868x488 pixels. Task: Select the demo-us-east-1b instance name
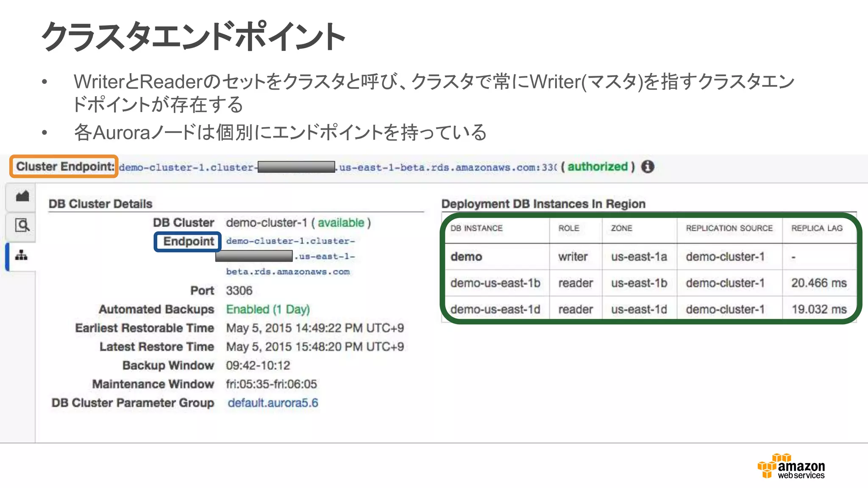coord(495,283)
